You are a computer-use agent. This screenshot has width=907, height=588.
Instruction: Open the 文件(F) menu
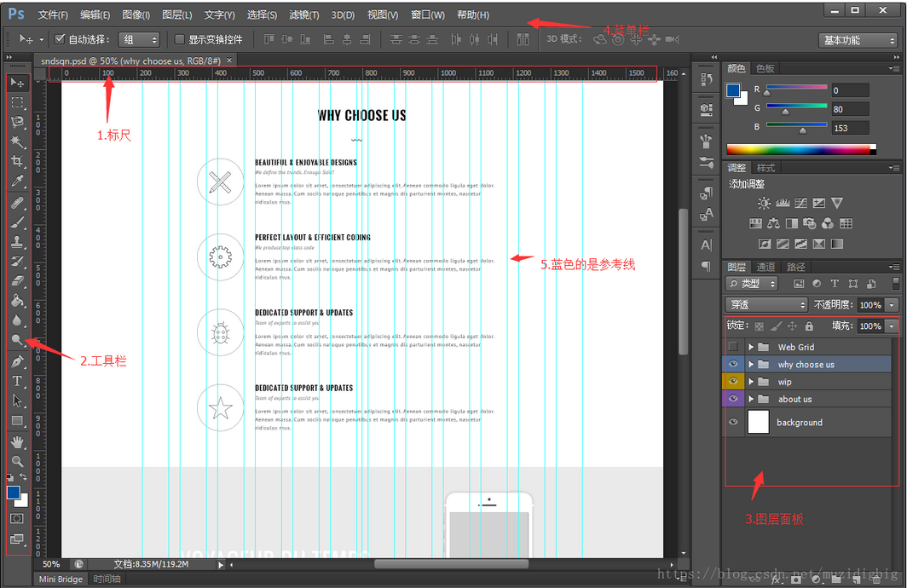53,14
